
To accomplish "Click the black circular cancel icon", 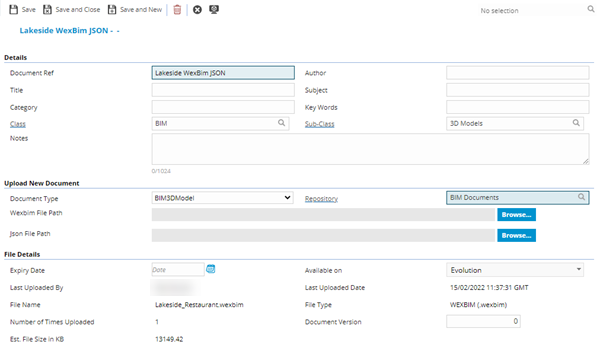I will (x=197, y=10).
